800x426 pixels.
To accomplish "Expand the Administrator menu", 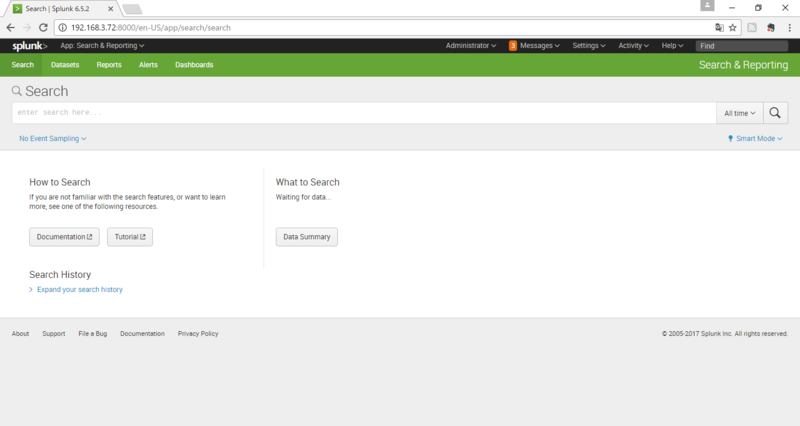I will coord(471,45).
